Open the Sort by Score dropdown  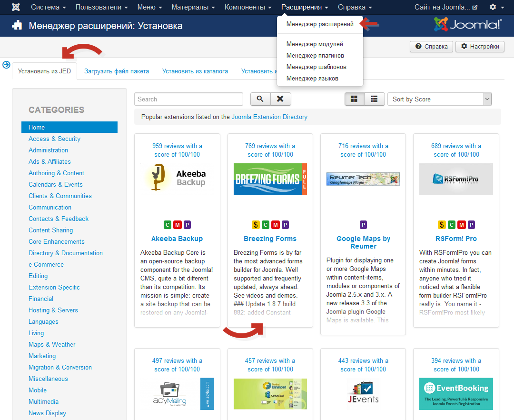pyautogui.click(x=440, y=99)
